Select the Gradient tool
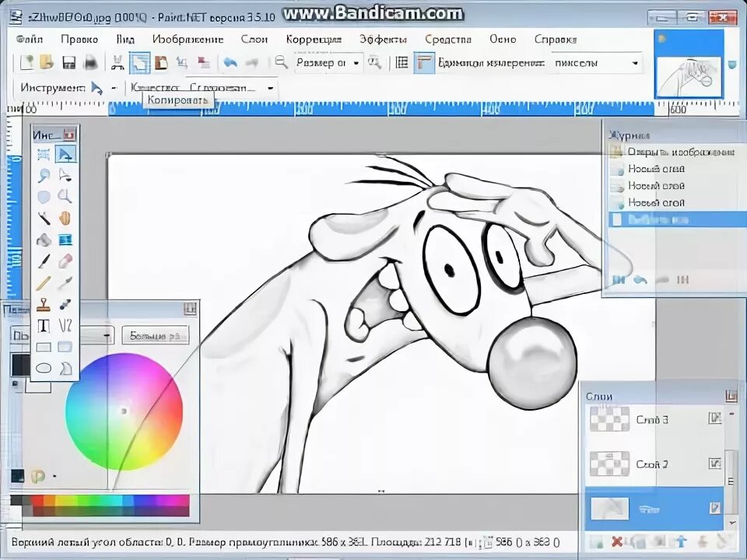The height and width of the screenshot is (560, 747). pos(65,240)
